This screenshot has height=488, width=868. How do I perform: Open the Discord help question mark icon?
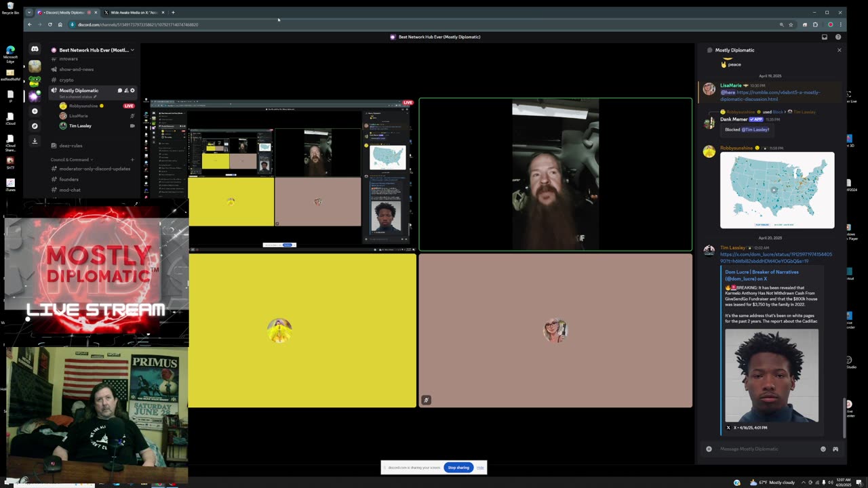point(838,37)
